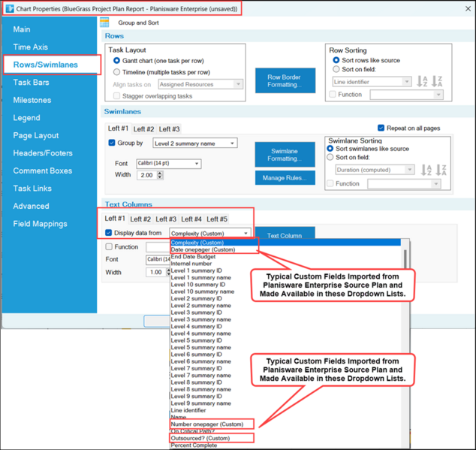Choose Date onepager (Custom) from list
The height and width of the screenshot is (450, 476).
pos(203,249)
